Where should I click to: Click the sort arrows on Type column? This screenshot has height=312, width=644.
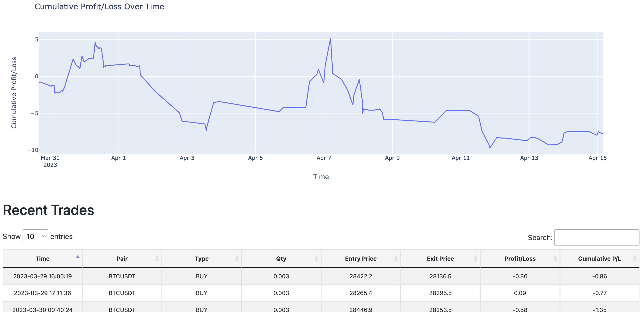(x=236, y=258)
